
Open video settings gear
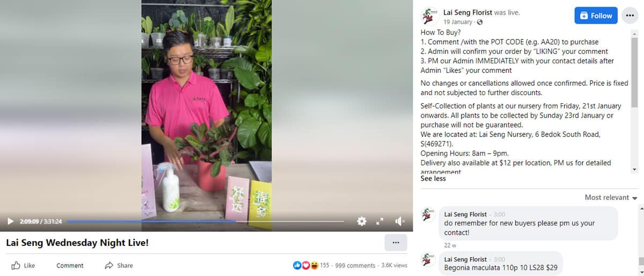tap(362, 221)
